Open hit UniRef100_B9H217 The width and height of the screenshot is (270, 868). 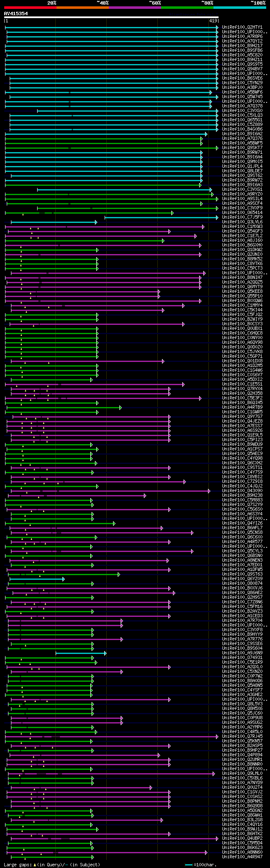242,46
